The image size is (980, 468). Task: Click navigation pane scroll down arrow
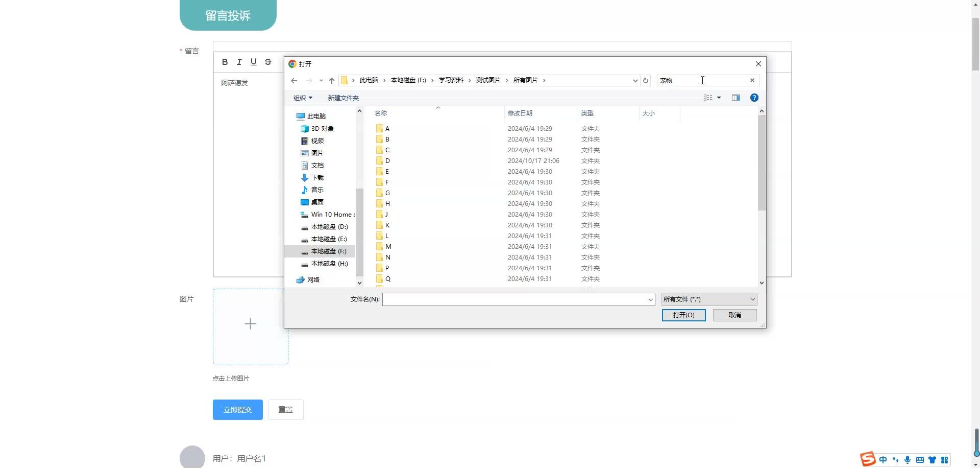point(359,283)
